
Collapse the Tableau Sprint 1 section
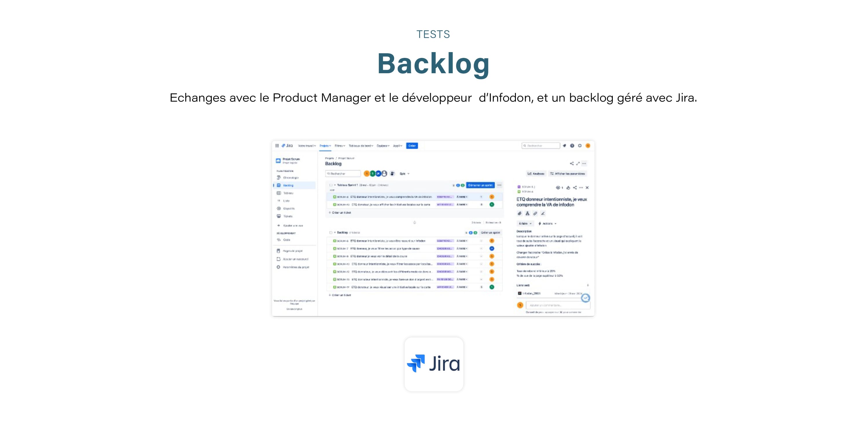tap(335, 185)
